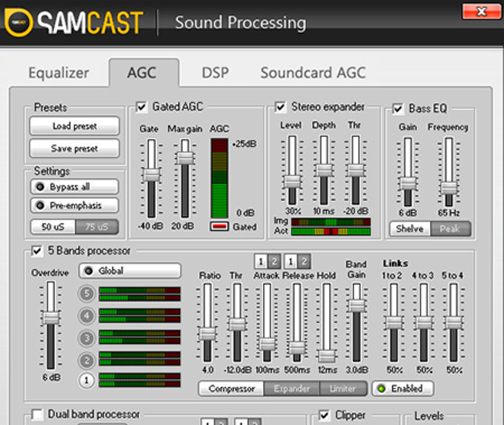Select the 75 uS pre-emphasis
Image resolution: width=504 pixels, height=425 pixels.
click(x=97, y=227)
